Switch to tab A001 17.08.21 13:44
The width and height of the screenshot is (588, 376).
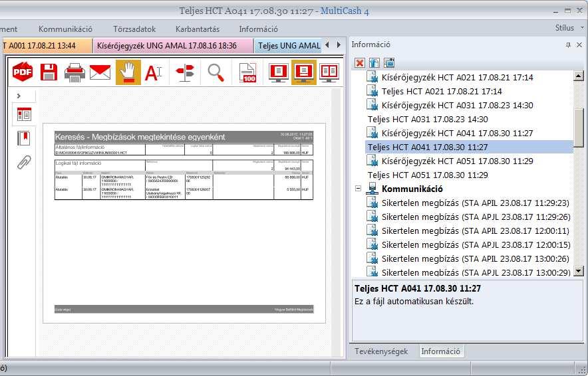(x=47, y=46)
